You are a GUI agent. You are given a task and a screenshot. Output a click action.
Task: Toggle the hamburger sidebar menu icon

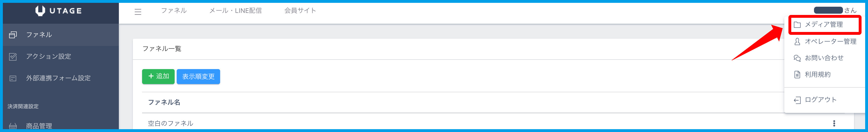tap(138, 12)
